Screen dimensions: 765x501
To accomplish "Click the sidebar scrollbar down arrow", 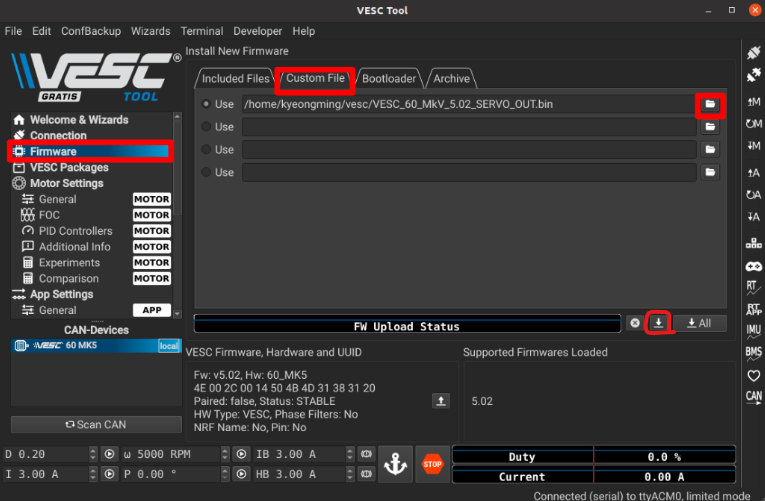I will (x=178, y=314).
